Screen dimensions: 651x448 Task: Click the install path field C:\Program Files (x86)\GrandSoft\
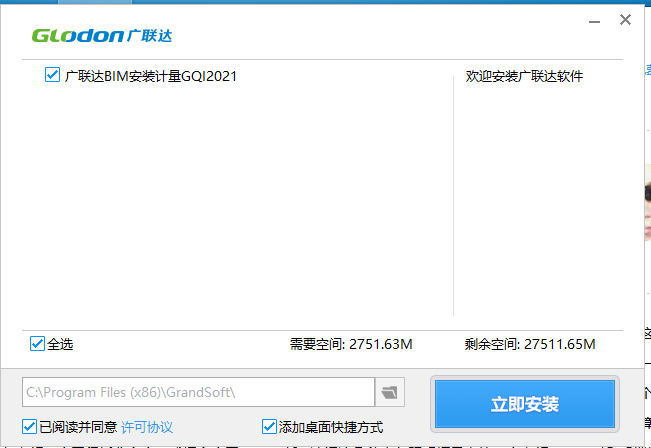(198, 392)
